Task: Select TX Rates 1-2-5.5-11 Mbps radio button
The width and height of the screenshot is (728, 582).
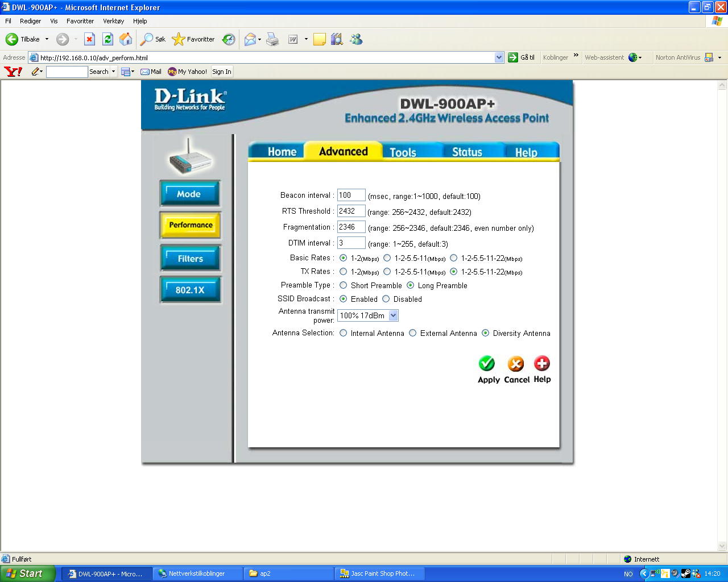Action: pyautogui.click(x=387, y=272)
